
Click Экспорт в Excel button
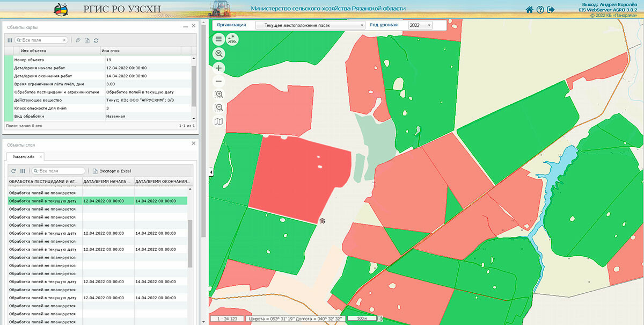coord(112,171)
